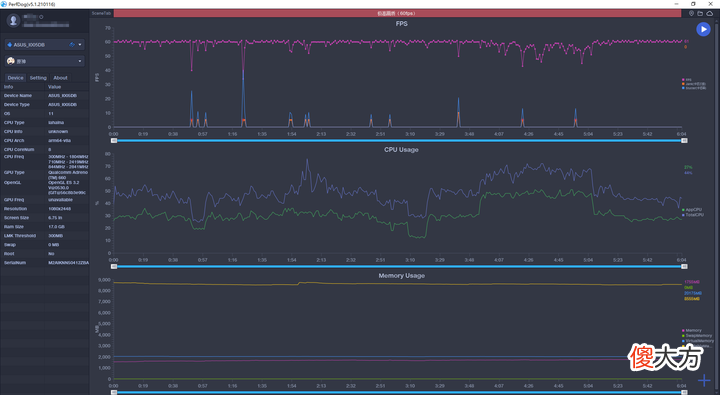Click left handle of Memory Usage range slider
720x395 pixels.
tap(114, 392)
